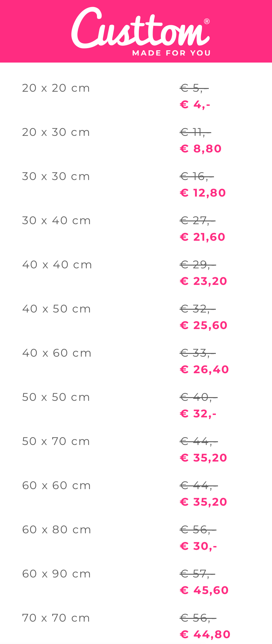Click the discounted price € 30,-
Image resolution: width=272 pixels, height=644 pixels.
[198, 546]
